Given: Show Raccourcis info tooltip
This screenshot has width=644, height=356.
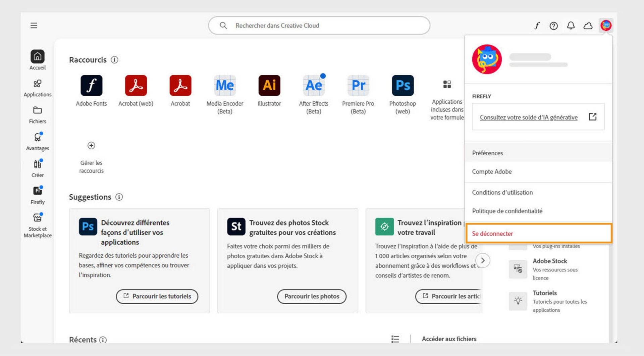Looking at the screenshot, I should tap(114, 60).
